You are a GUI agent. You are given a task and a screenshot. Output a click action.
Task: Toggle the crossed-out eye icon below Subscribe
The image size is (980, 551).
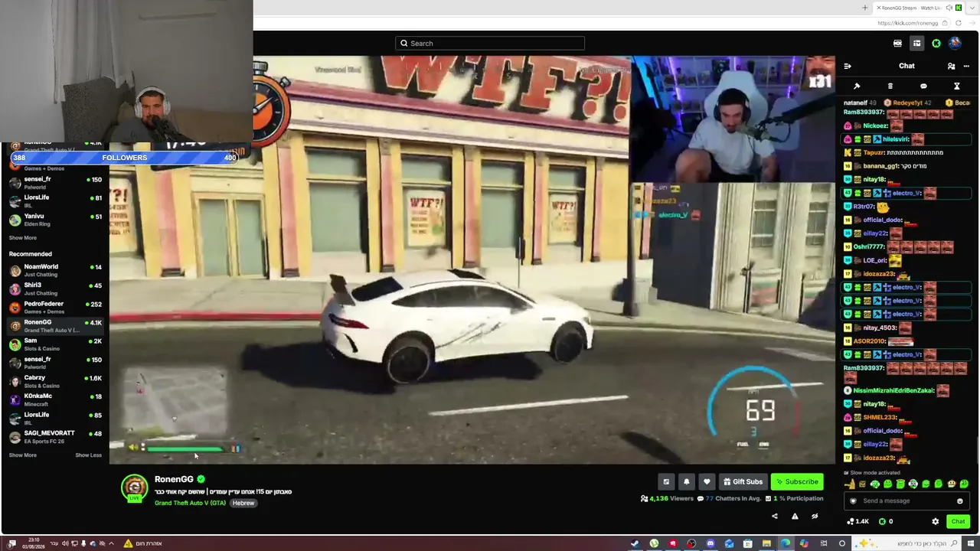tap(815, 516)
